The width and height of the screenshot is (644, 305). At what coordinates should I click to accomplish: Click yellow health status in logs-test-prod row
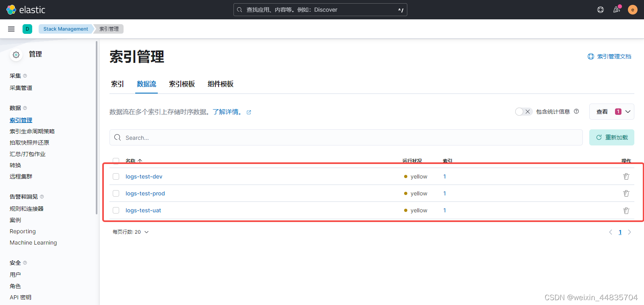click(x=415, y=193)
